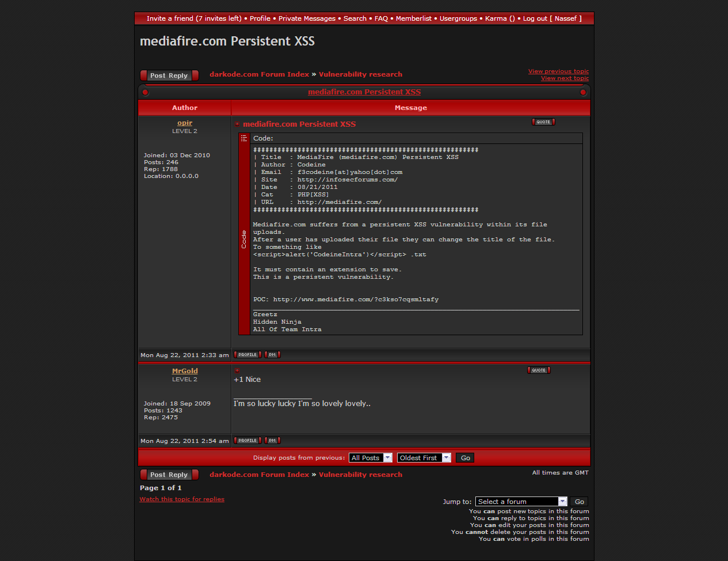Viewport: 728px width, 561px height.
Task: Open Vulnerability research breadcrumb at top
Action: (360, 74)
